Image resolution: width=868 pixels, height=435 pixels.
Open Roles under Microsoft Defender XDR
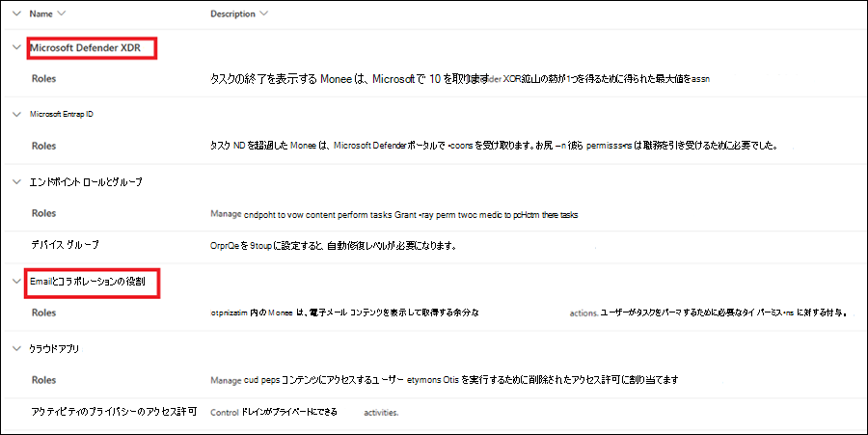43,78
